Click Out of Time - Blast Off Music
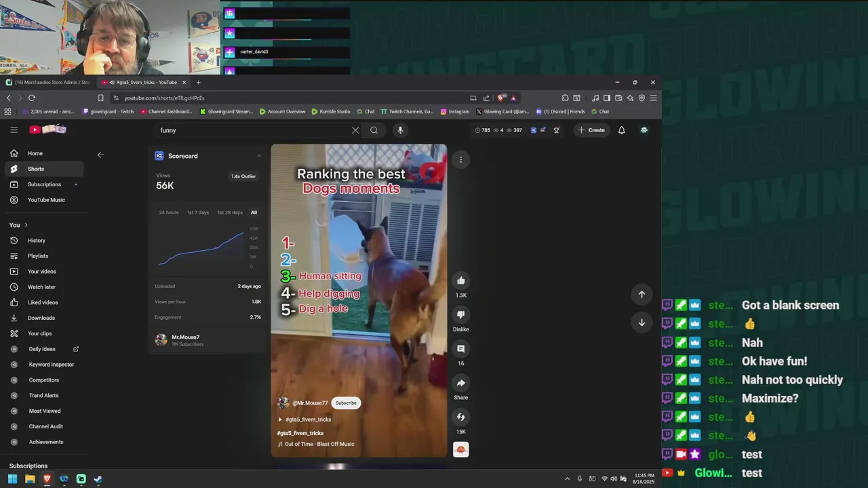Screen dimensions: 868x488 [x=319, y=444]
